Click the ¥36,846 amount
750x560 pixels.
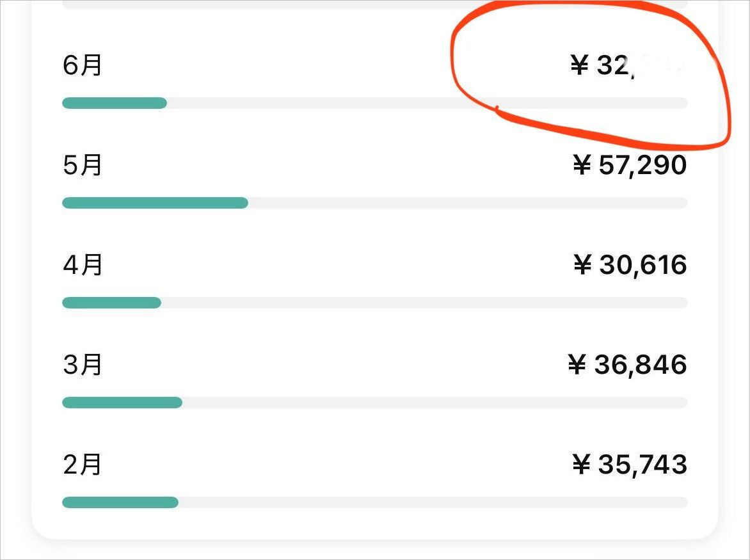[627, 365]
